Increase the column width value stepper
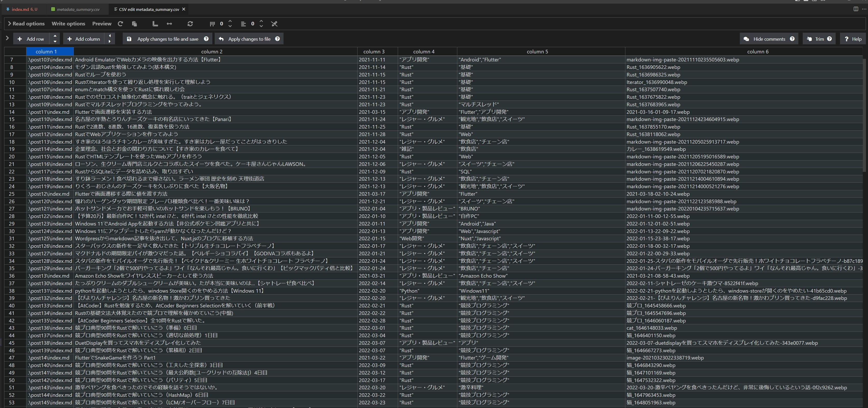The height and width of the screenshot is (408, 868). (x=230, y=21)
